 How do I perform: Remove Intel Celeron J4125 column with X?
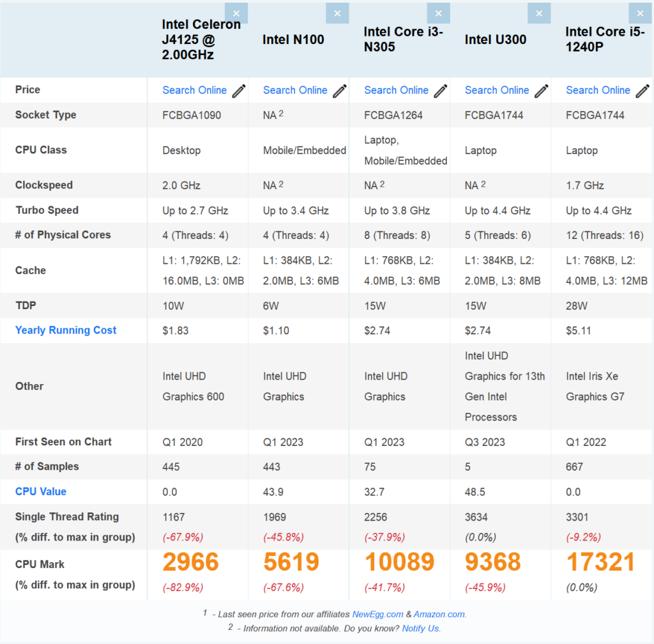pos(236,13)
